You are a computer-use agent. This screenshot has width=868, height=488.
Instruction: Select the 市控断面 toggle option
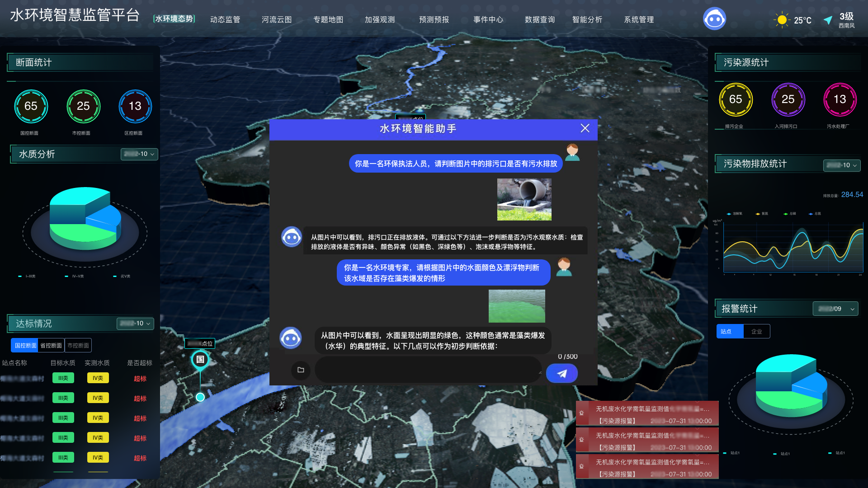(x=78, y=345)
